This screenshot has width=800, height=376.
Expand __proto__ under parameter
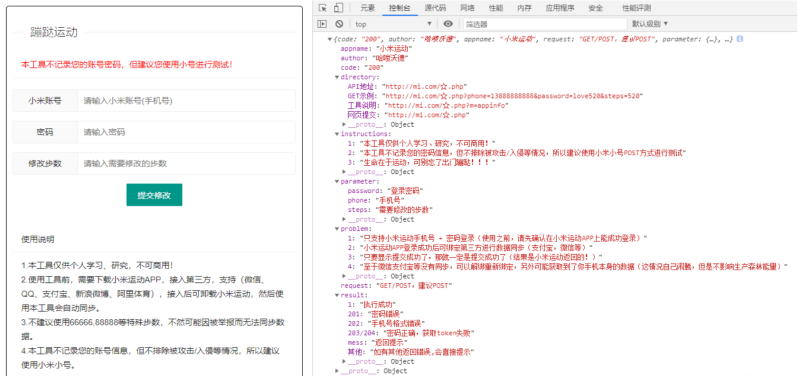(x=344, y=219)
